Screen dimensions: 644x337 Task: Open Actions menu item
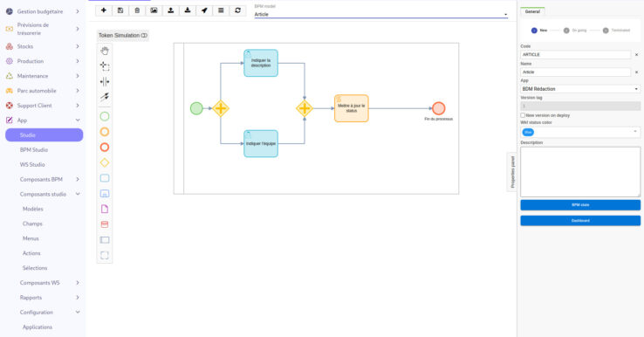31,253
